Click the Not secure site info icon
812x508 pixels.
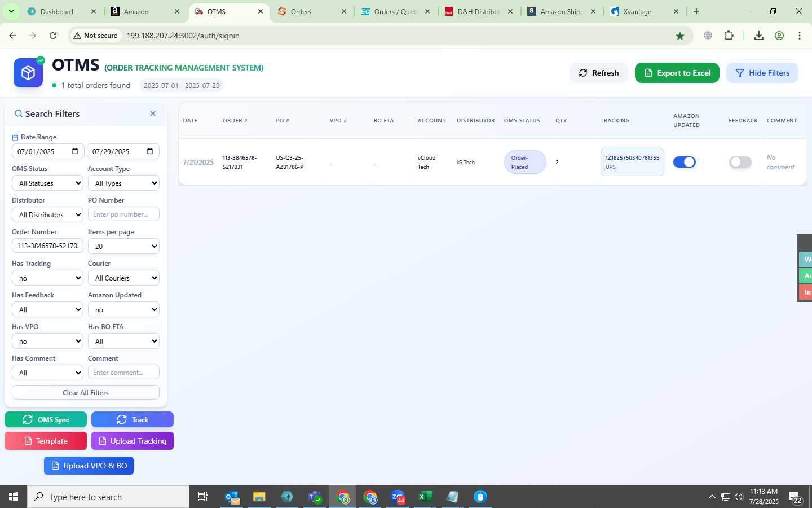(x=95, y=36)
